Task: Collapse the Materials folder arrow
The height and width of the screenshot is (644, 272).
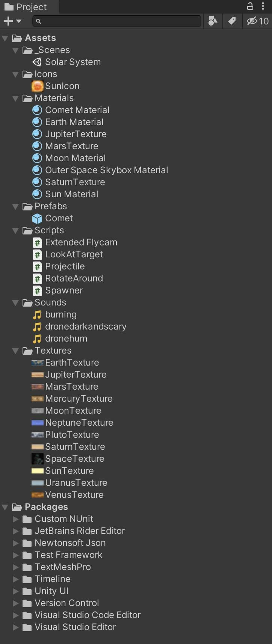Action: (x=15, y=98)
